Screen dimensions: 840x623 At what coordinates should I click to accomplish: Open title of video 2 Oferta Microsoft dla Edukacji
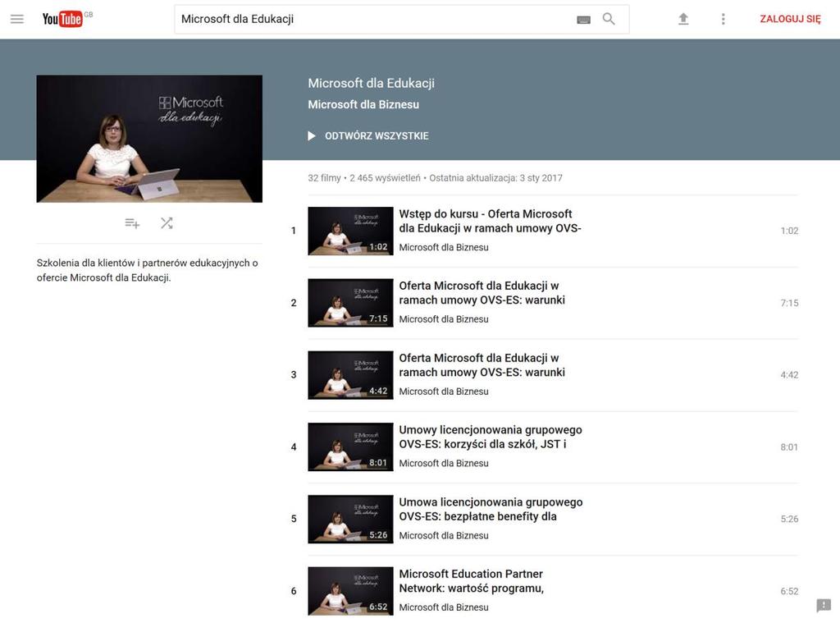pyautogui.click(x=482, y=293)
